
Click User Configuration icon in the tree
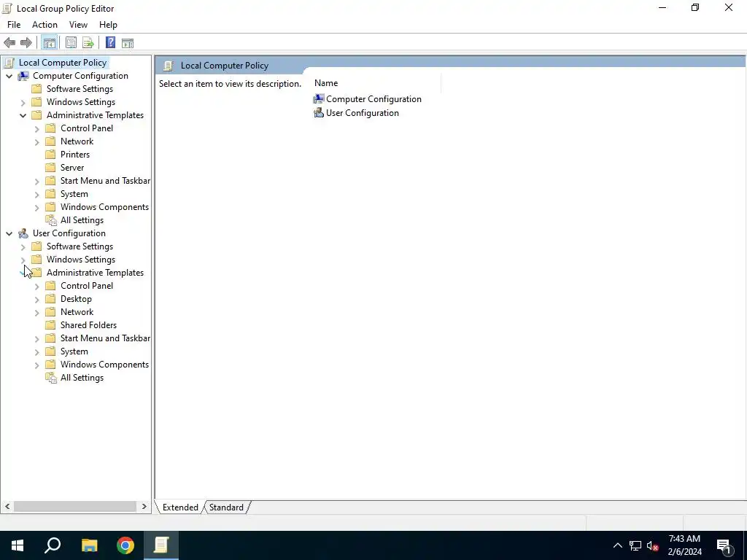tap(23, 233)
